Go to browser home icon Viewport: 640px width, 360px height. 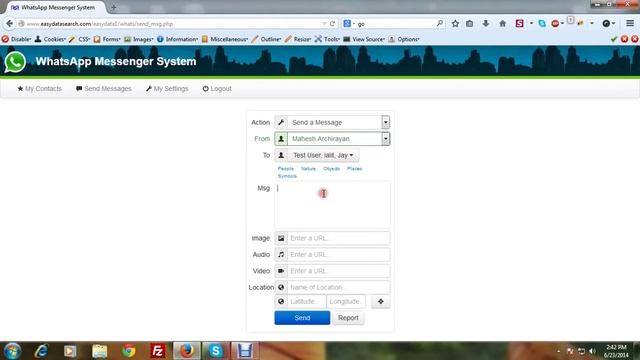click(502, 24)
